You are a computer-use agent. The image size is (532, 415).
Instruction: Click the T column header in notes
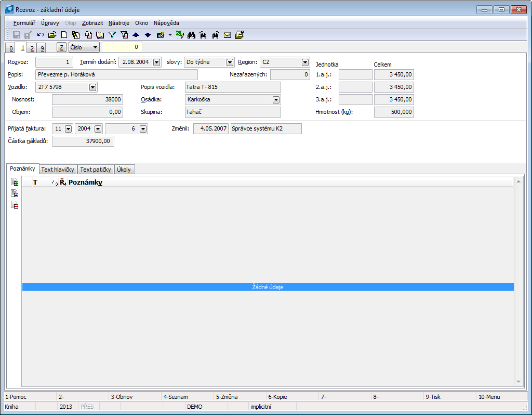(35, 183)
